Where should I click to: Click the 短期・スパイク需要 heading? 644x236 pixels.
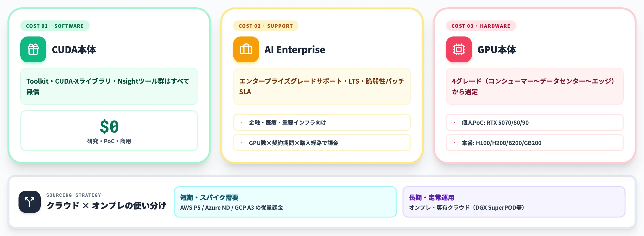209,198
